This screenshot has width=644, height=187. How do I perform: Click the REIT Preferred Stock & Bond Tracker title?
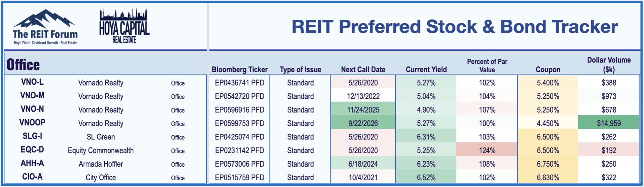point(455,27)
